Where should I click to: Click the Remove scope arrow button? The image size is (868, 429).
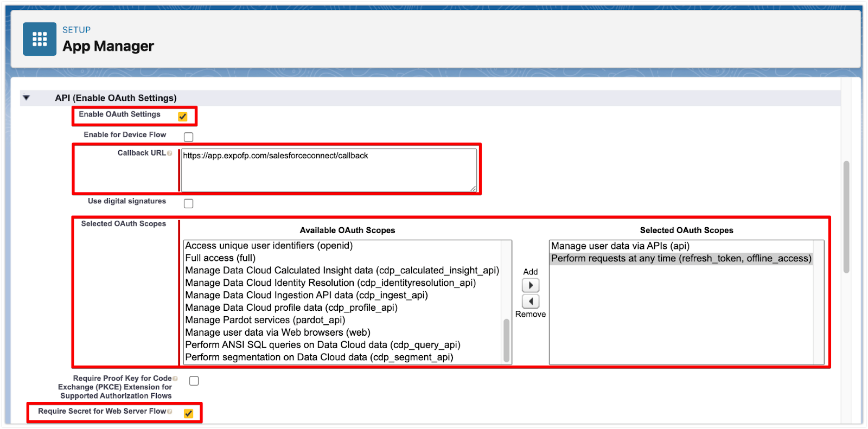point(531,302)
